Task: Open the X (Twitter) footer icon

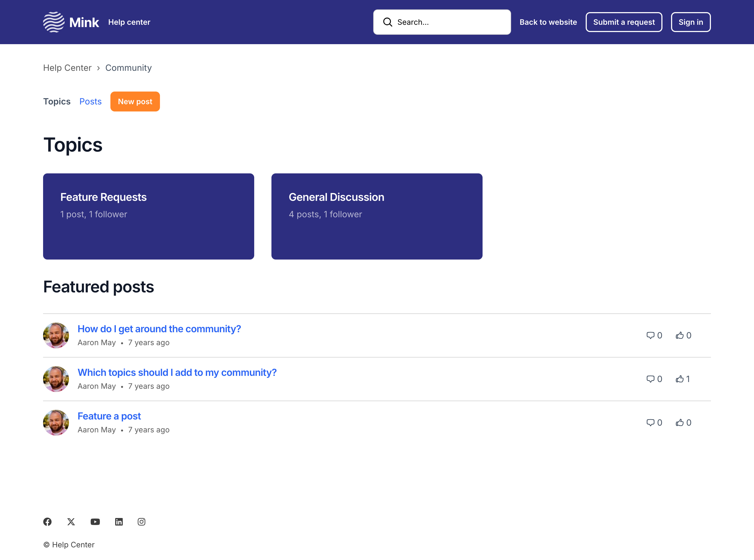Action: coord(71,522)
